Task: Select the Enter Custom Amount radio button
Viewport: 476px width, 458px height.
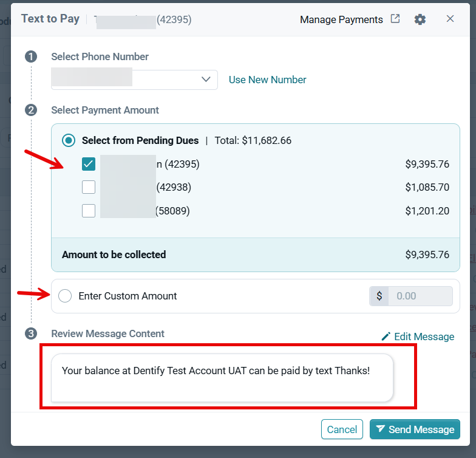Action: 65,296
